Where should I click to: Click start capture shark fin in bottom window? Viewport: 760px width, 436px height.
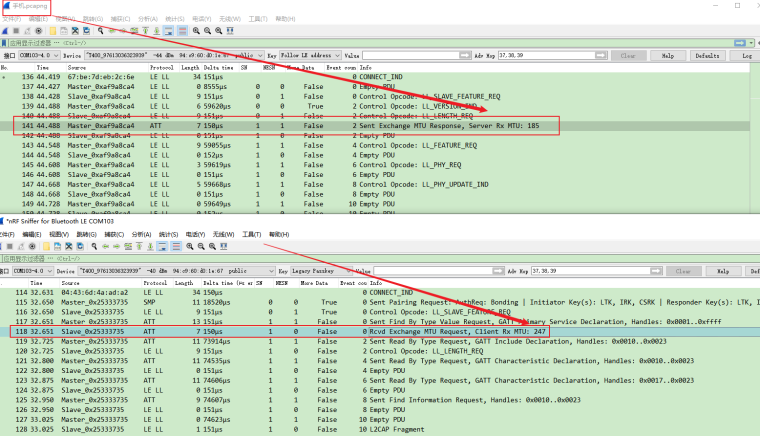[5, 246]
